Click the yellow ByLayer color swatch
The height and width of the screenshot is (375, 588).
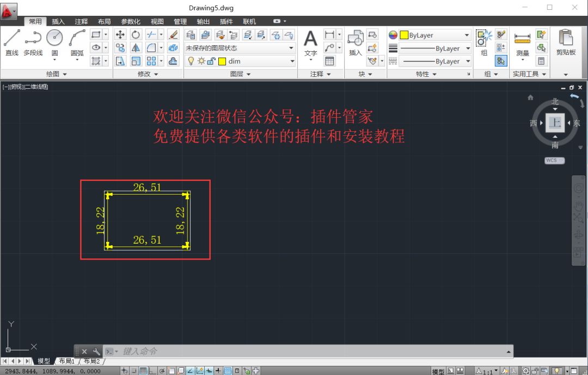point(404,35)
